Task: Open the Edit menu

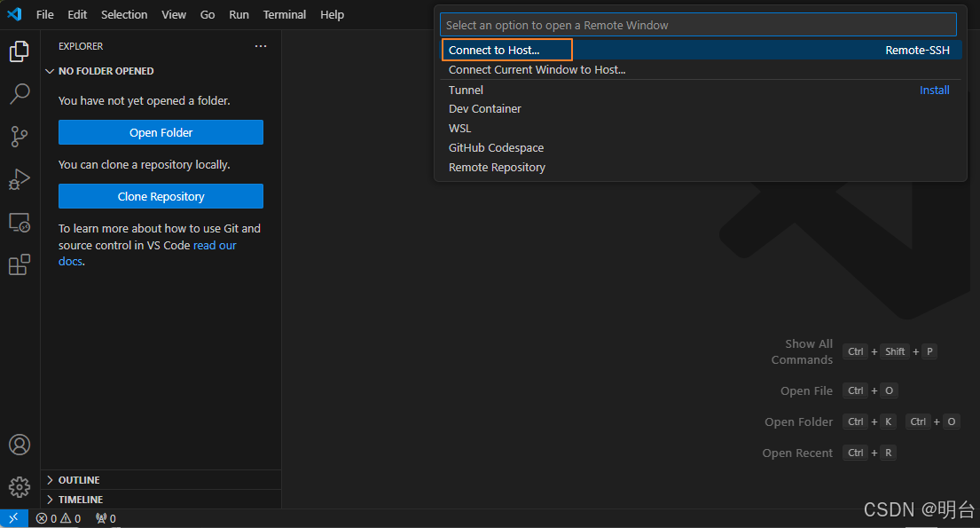Action: point(77,14)
